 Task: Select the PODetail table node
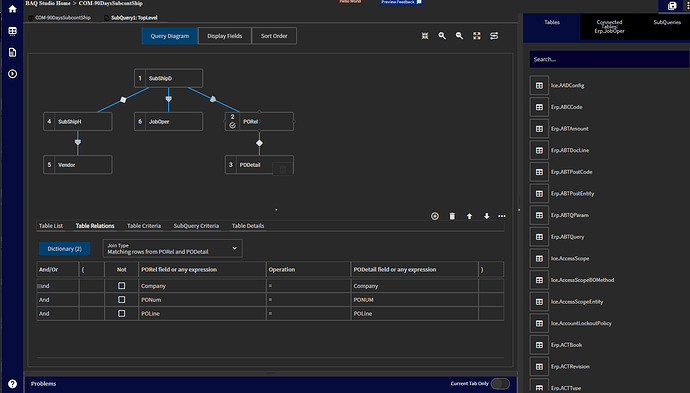tap(259, 165)
